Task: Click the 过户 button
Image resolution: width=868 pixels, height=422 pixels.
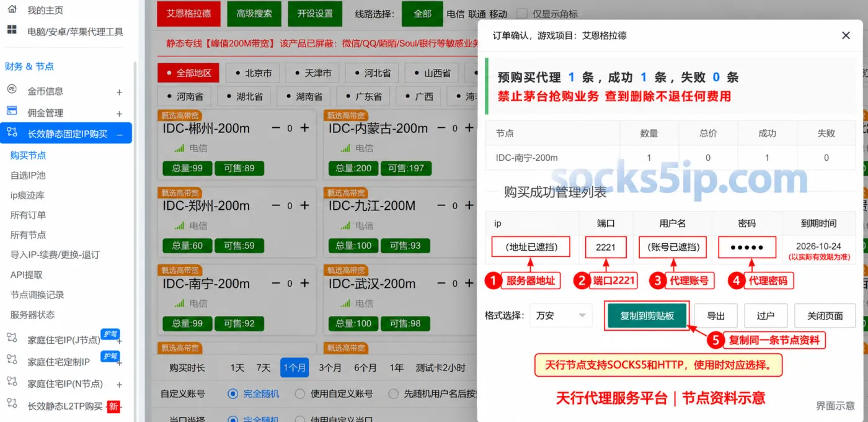Action: [766, 316]
